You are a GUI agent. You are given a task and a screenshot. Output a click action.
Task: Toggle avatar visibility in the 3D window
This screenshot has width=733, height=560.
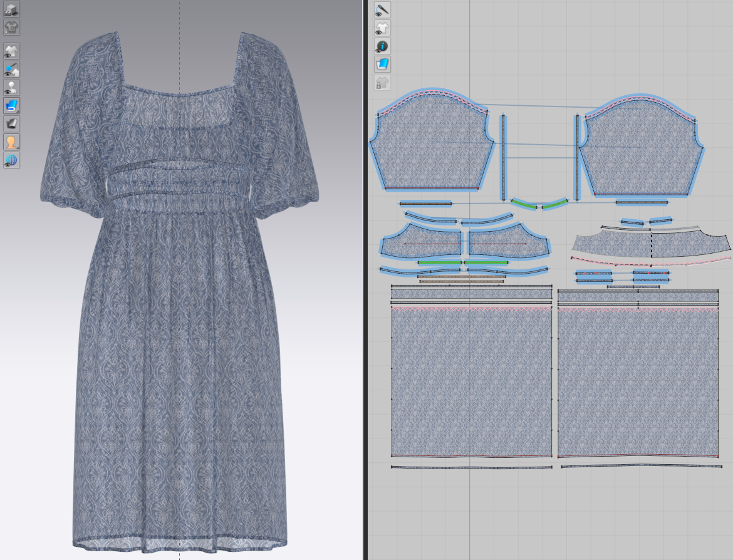pos(11,88)
